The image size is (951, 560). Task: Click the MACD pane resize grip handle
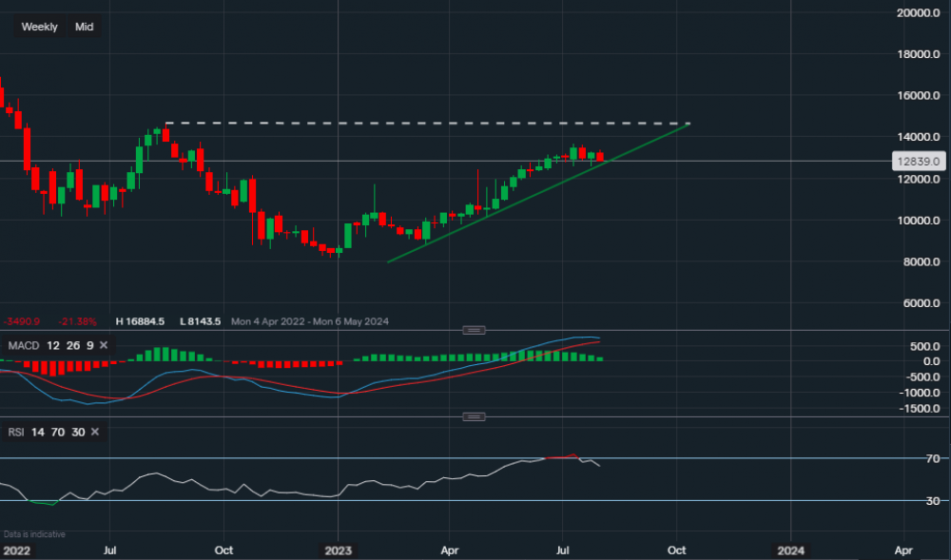coord(473,330)
